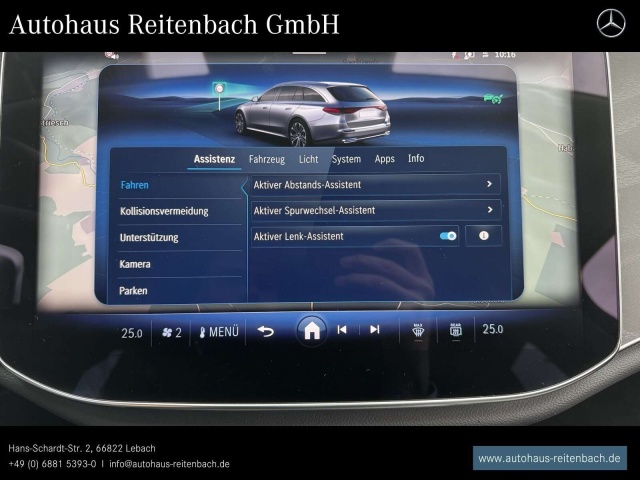Switch to the Fahrzeug tab
Screen dimensions: 640x480
(267, 159)
